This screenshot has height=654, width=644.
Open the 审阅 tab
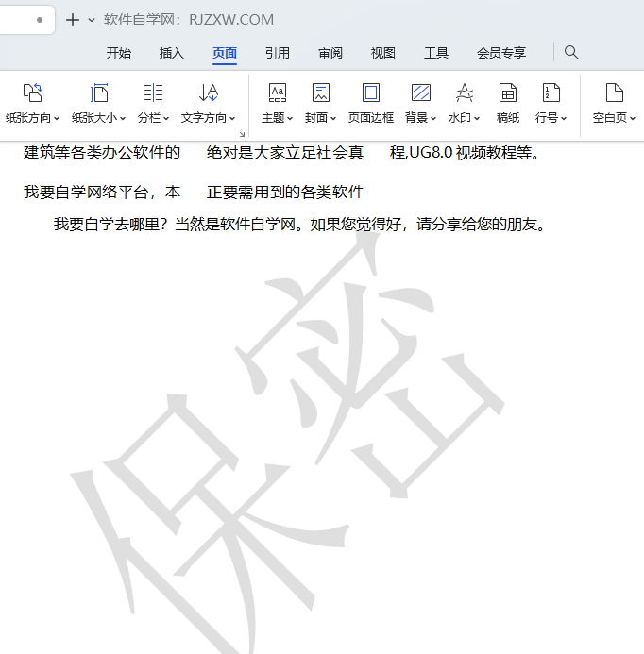coord(330,53)
